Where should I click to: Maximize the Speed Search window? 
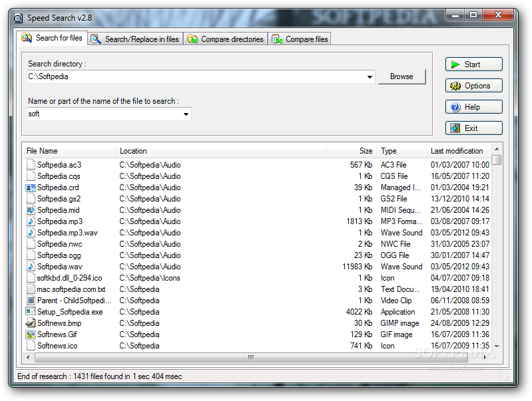pyautogui.click(x=473, y=15)
